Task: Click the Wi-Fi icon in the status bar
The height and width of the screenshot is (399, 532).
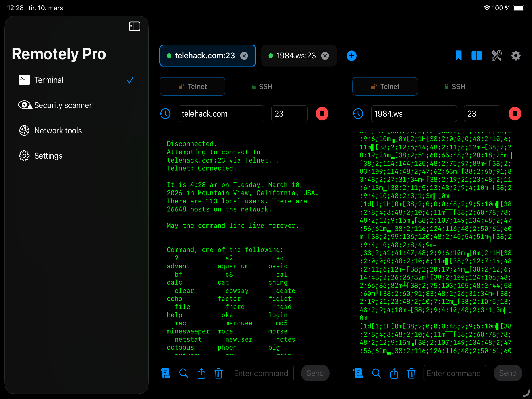Action: pos(487,8)
